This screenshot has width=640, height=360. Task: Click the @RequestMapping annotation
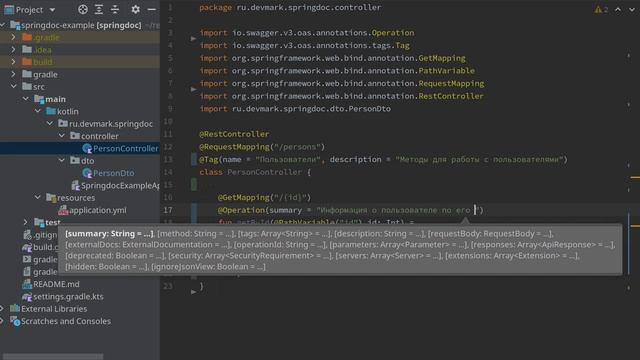235,147
